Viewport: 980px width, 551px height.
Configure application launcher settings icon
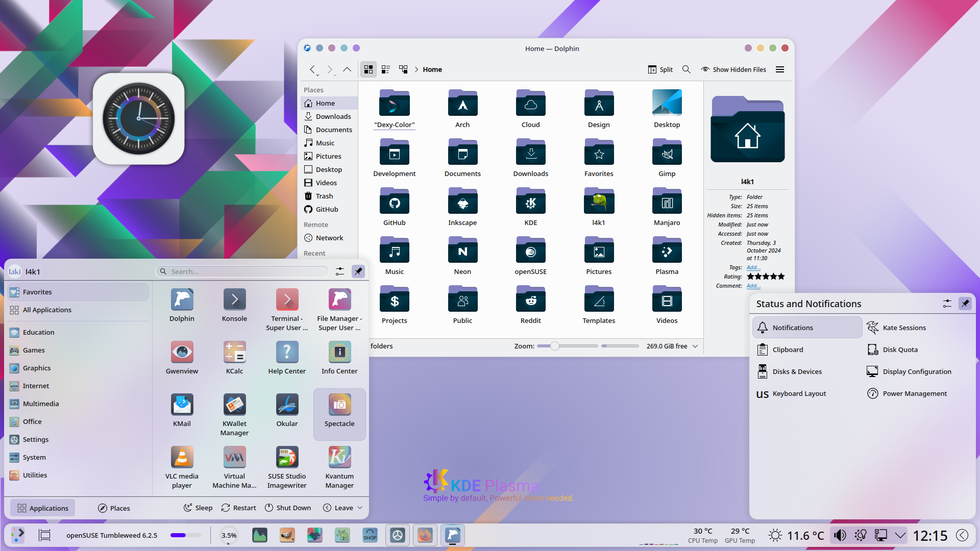[340, 271]
